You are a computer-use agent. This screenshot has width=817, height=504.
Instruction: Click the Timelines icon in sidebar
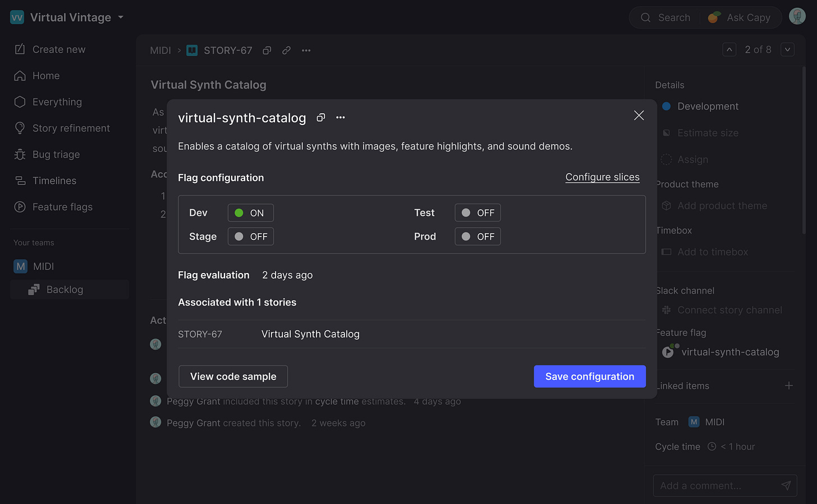coord(20,181)
